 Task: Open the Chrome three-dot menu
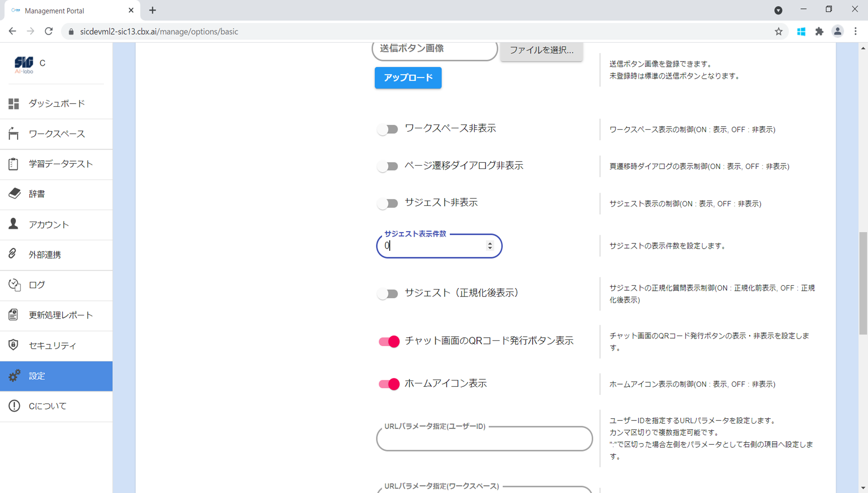coord(855,31)
